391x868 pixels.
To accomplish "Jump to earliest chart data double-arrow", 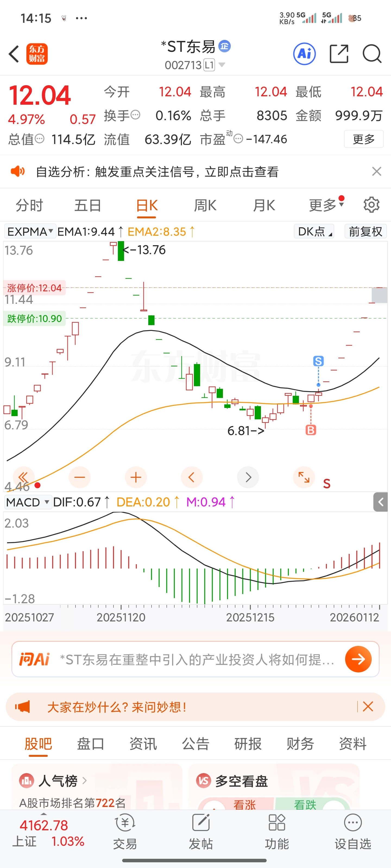I will pos(23,477).
